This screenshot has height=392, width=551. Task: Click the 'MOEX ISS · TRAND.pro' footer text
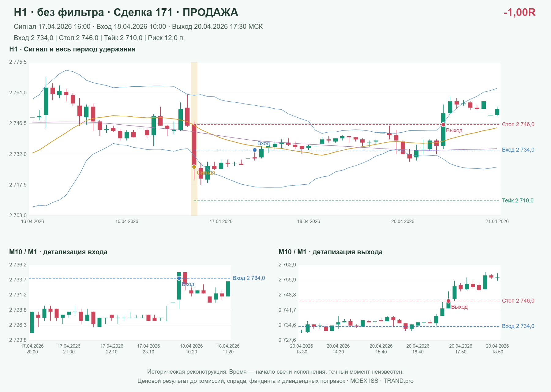pos(382,381)
